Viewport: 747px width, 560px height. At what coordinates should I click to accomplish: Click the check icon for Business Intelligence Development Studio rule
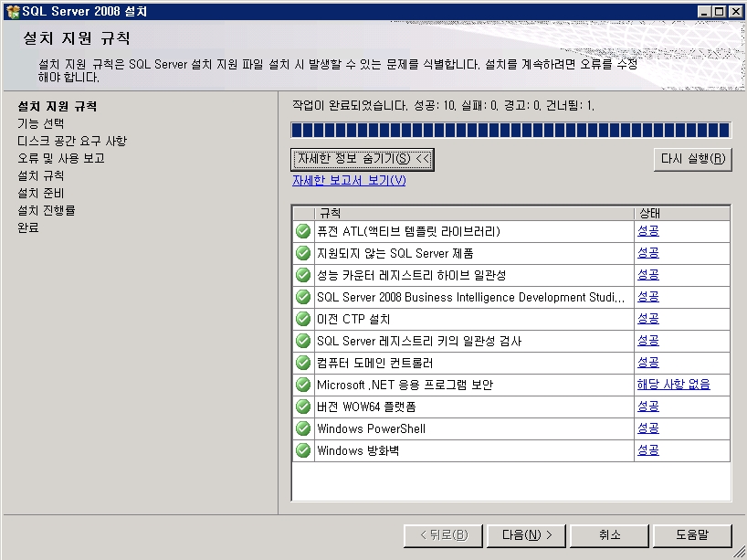pyautogui.click(x=303, y=297)
